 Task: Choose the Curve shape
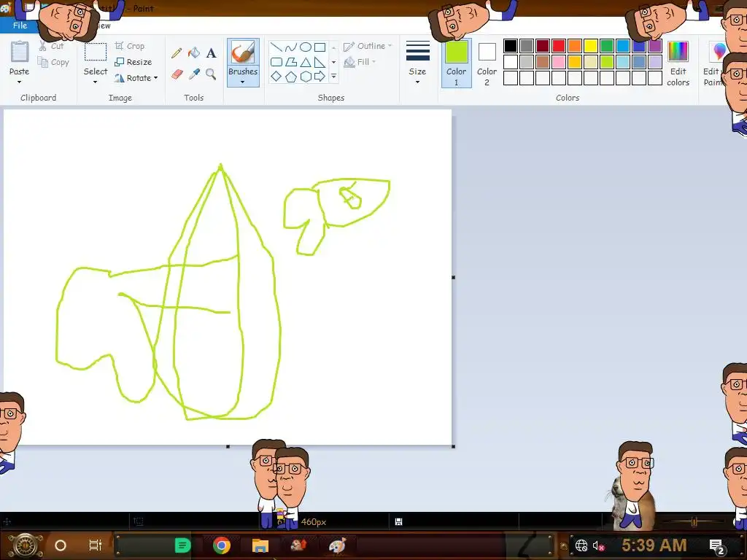point(290,47)
